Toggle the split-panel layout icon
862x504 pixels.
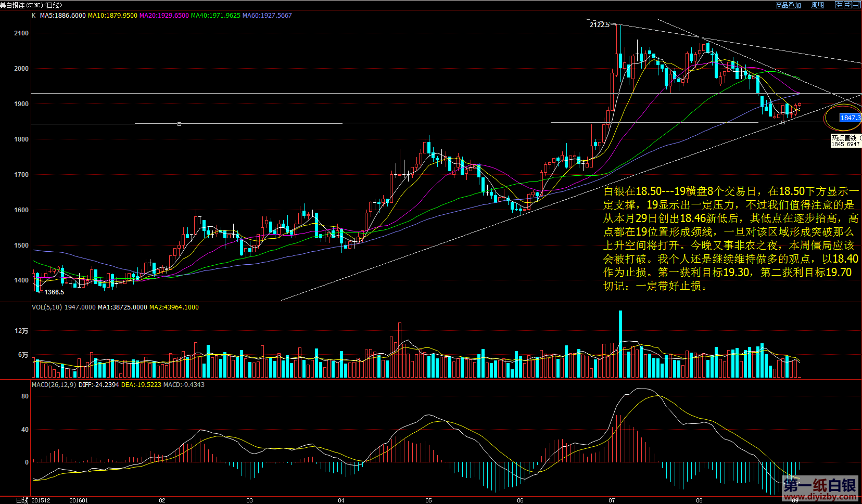click(856, 5)
